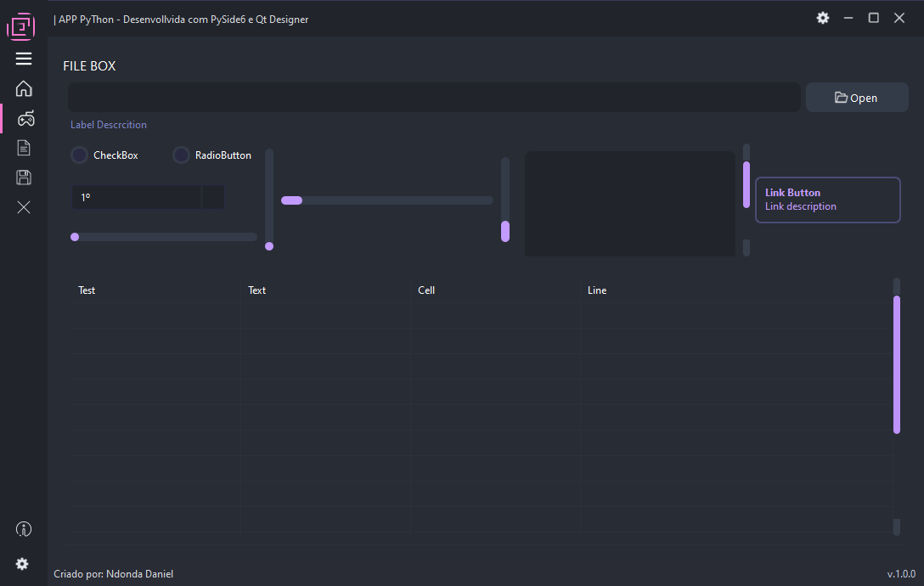Open the title bar settings gear
The height and width of the screenshot is (586, 924).
(x=823, y=19)
